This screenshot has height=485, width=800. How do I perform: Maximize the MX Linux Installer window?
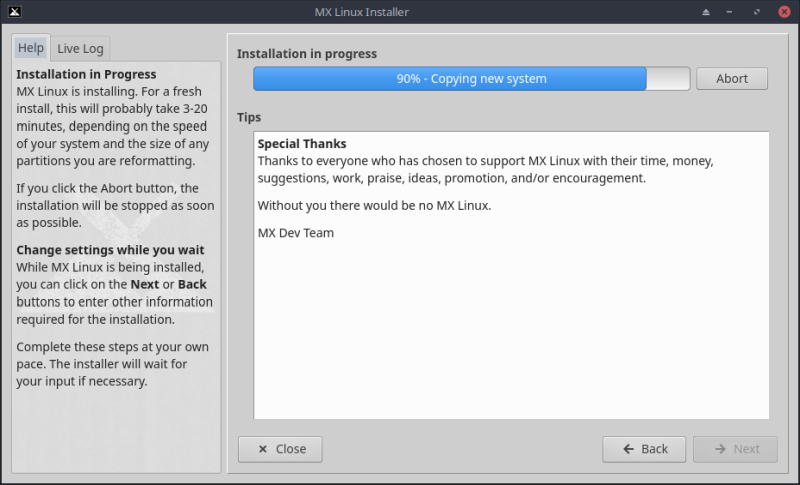tap(757, 12)
